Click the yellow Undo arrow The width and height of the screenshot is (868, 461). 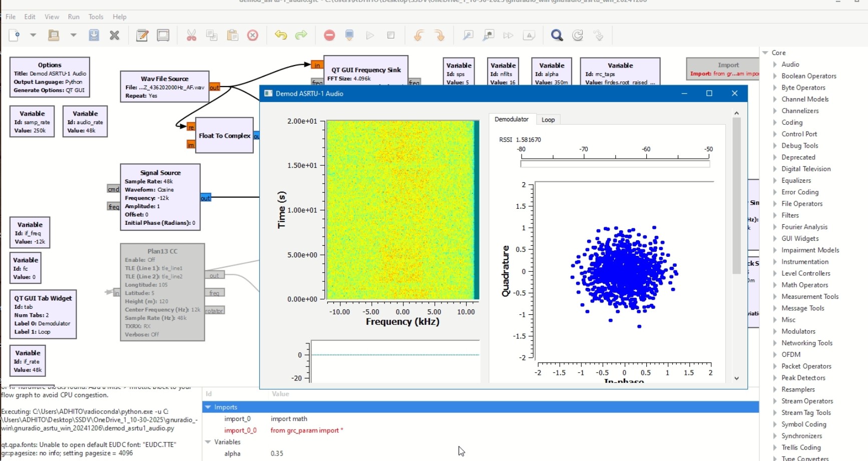click(x=280, y=35)
